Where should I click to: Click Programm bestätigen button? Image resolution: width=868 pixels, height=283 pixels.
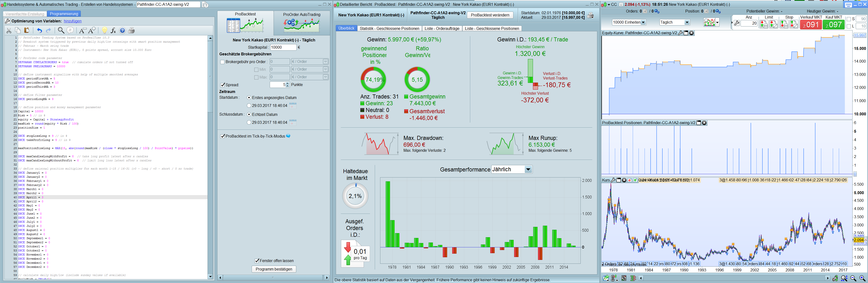(274, 269)
